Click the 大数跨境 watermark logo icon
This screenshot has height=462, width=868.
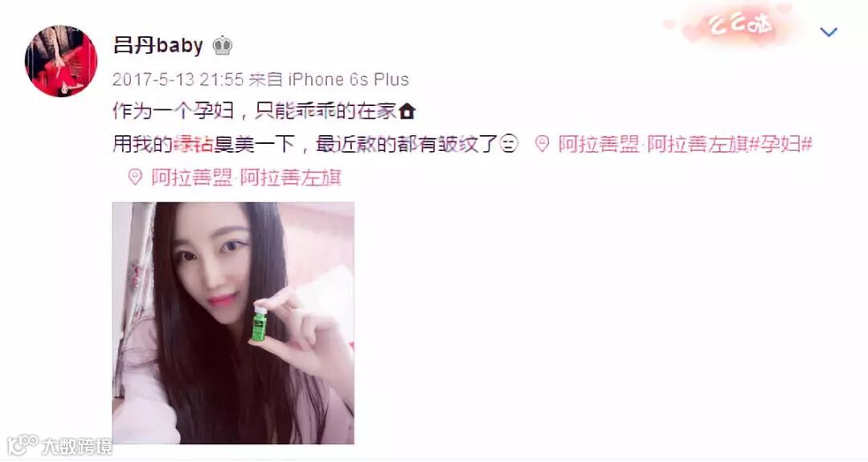(23, 446)
